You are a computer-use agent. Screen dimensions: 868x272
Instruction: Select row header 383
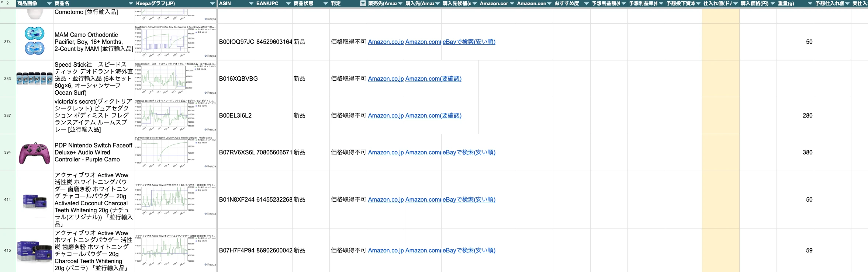pos(8,79)
